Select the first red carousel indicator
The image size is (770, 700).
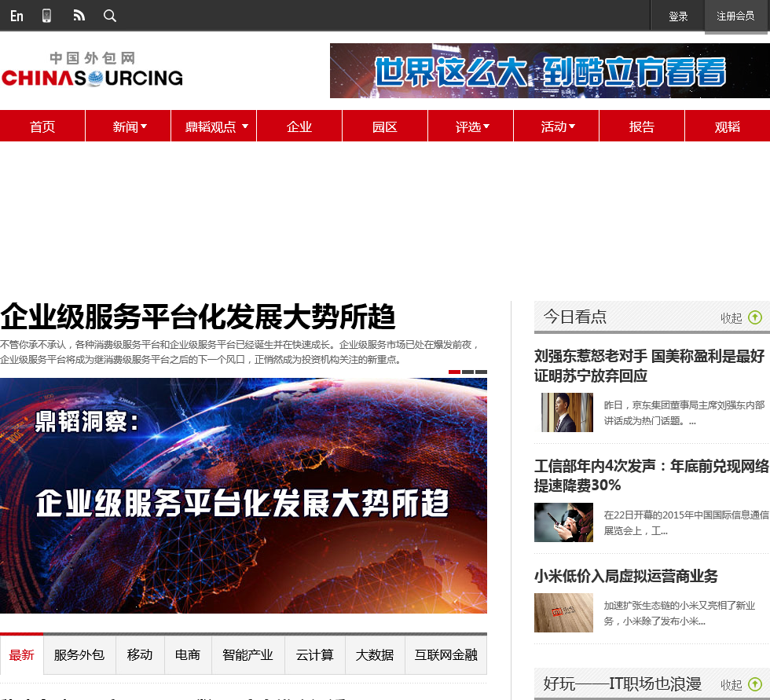(x=454, y=372)
